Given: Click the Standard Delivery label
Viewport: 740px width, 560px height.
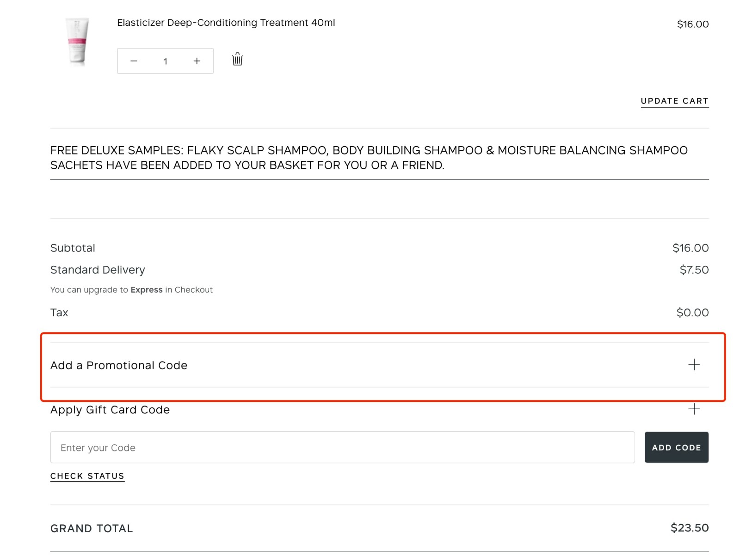Looking at the screenshot, I should coord(98,270).
